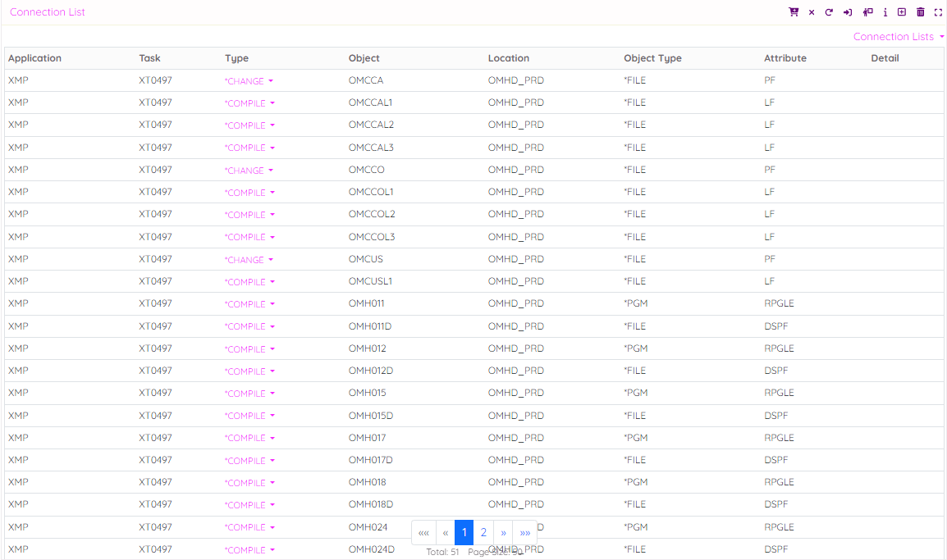Click the X icon in the toolbar
Image resolution: width=947 pixels, height=560 pixels.
point(812,12)
